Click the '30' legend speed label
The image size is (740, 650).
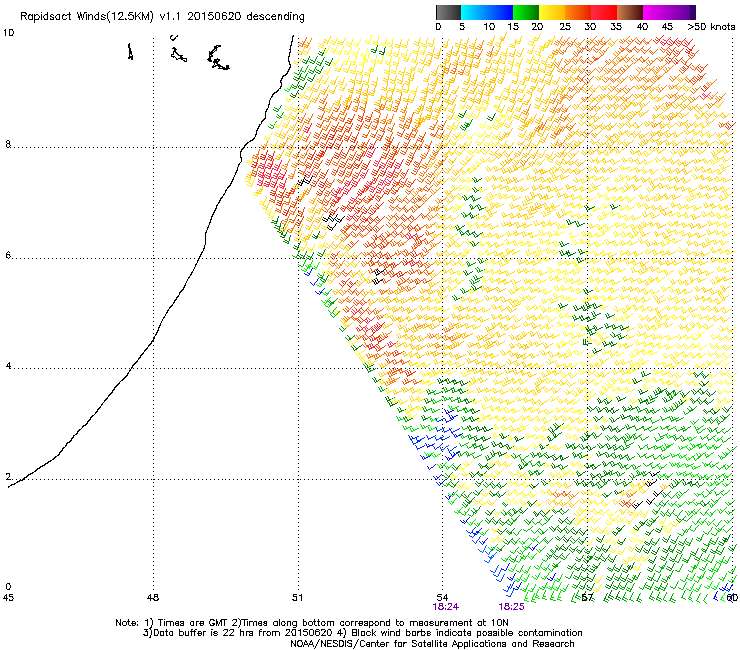(x=590, y=27)
